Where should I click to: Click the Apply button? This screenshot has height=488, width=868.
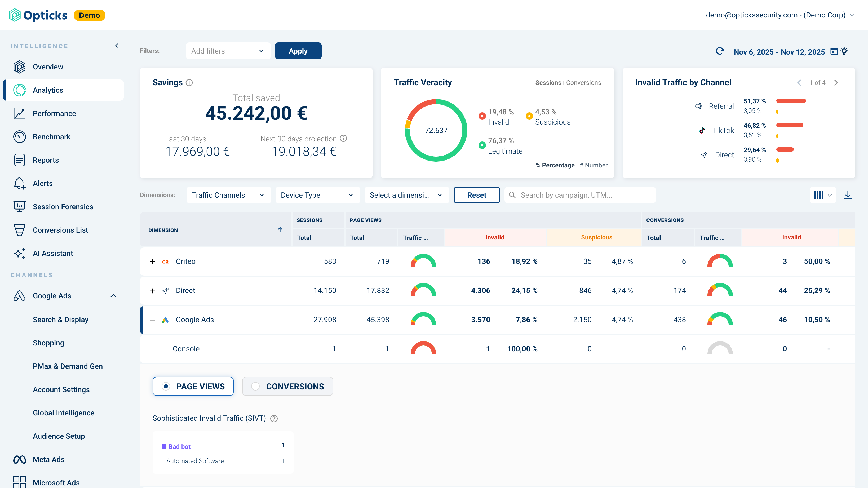[x=298, y=51]
